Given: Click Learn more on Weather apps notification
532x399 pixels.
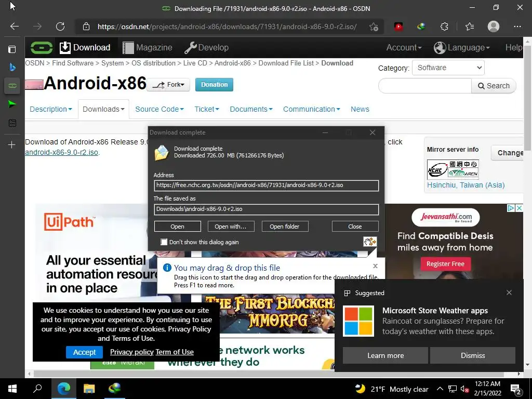Looking at the screenshot, I should tap(385, 355).
